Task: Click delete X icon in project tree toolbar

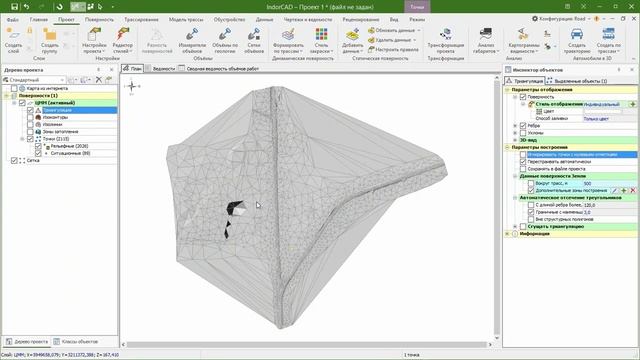Action: point(98,80)
